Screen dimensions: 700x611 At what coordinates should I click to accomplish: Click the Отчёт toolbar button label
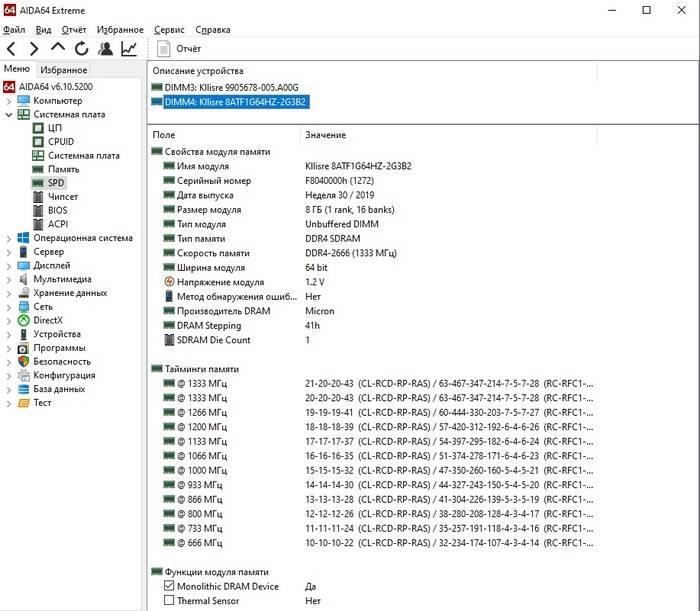pos(188,49)
